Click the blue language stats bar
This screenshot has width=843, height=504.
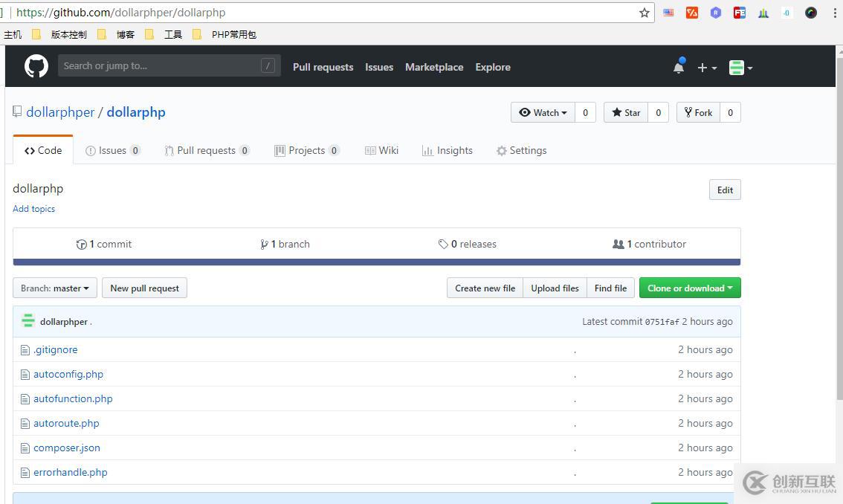tap(377, 262)
